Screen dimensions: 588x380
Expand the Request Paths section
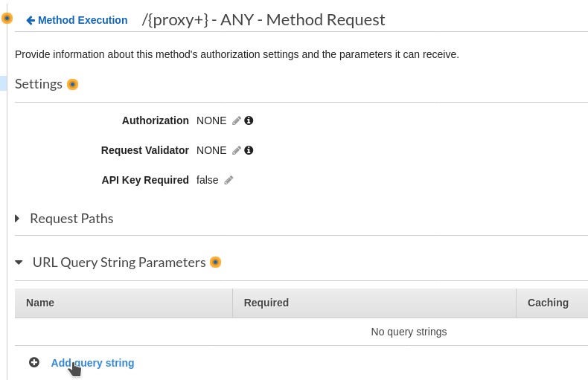(17, 218)
